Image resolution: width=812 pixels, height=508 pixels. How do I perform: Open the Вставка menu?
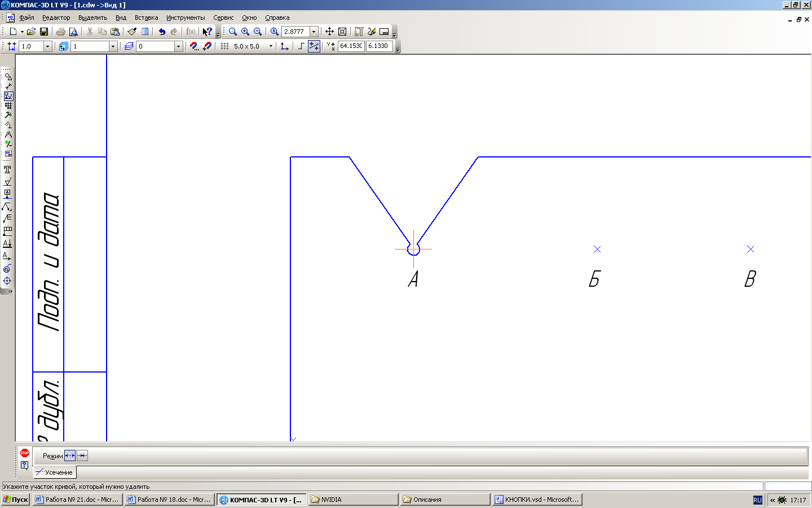pos(146,17)
